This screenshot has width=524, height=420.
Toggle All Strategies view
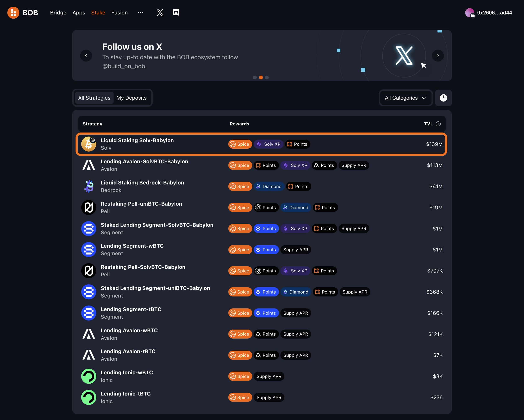(x=94, y=97)
